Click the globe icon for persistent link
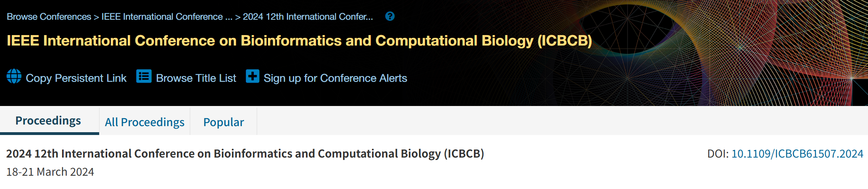Image resolution: width=868 pixels, height=189 pixels. click(14, 76)
